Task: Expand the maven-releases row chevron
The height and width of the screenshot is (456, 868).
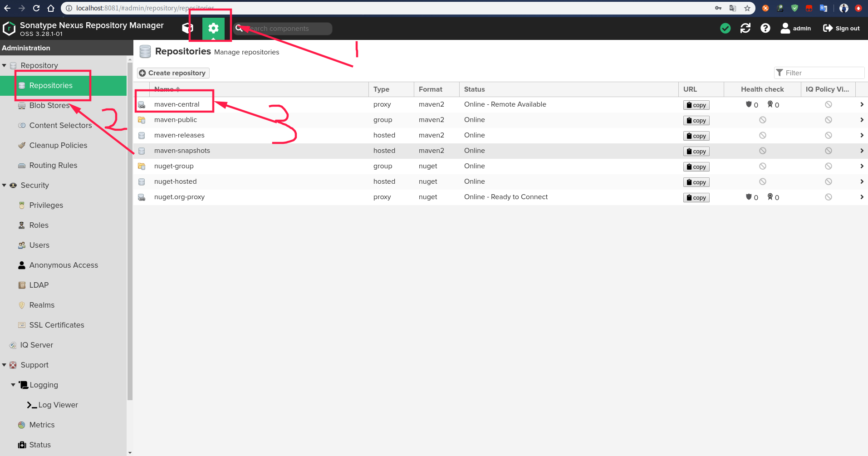Action: (862, 135)
